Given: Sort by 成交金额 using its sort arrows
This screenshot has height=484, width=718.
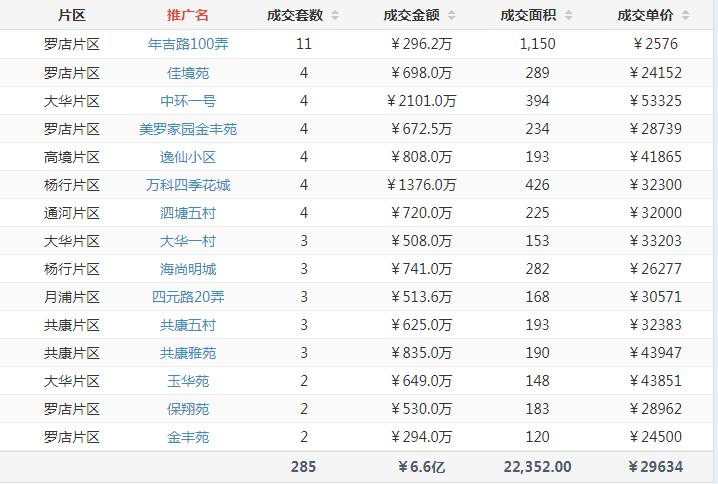Looking at the screenshot, I should (451, 16).
